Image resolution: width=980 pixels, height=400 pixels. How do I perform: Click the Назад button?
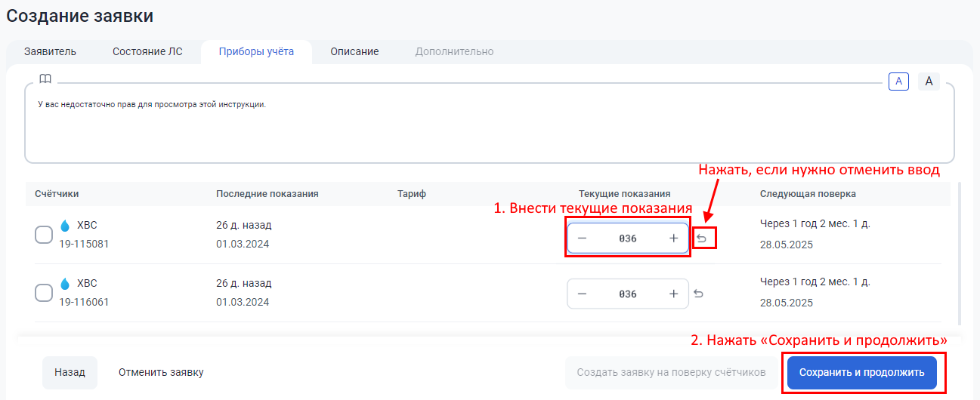[70, 372]
